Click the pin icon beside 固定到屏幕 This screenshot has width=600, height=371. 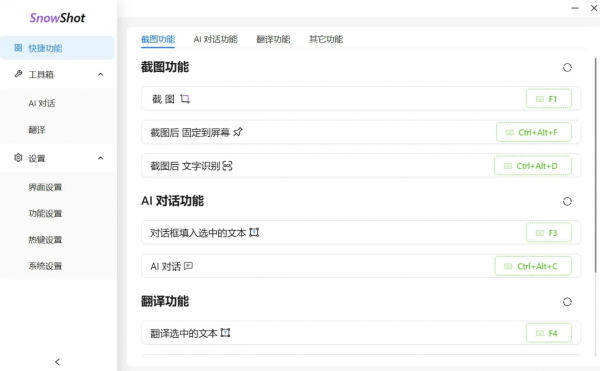point(238,132)
